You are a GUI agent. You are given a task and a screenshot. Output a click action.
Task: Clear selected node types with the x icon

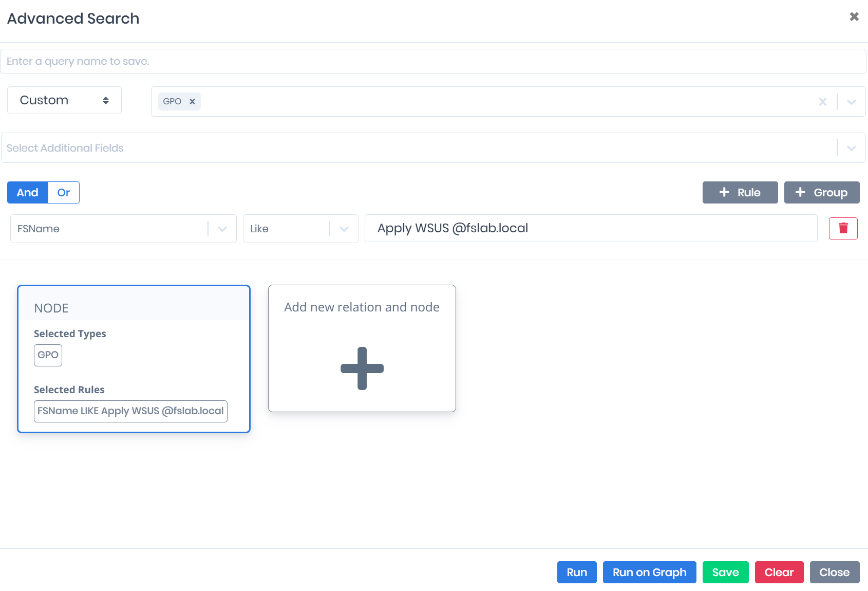point(823,101)
